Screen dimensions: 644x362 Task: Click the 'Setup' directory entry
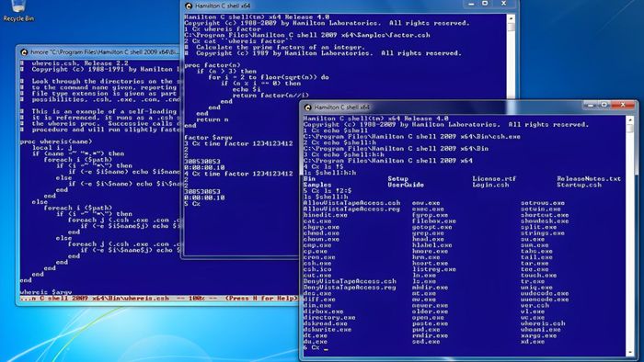click(x=398, y=179)
